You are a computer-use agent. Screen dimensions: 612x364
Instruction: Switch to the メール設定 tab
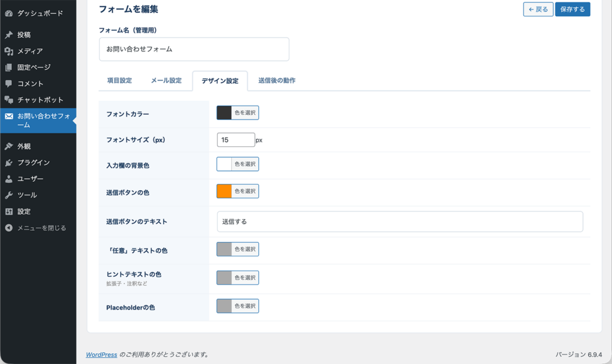click(x=166, y=81)
